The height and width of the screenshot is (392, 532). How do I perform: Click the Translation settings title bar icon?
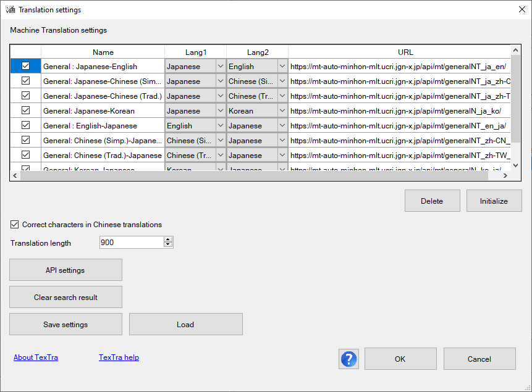(11, 9)
